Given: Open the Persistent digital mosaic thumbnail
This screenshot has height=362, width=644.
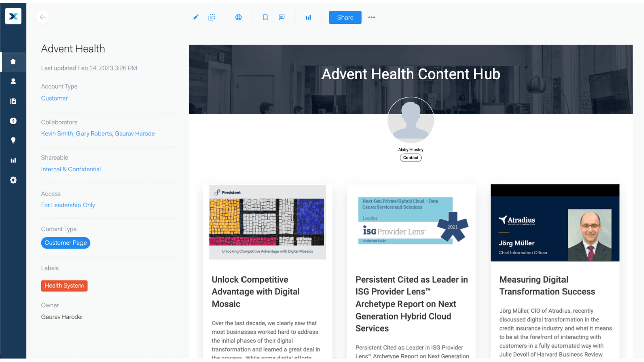Looking at the screenshot, I should tap(268, 222).
